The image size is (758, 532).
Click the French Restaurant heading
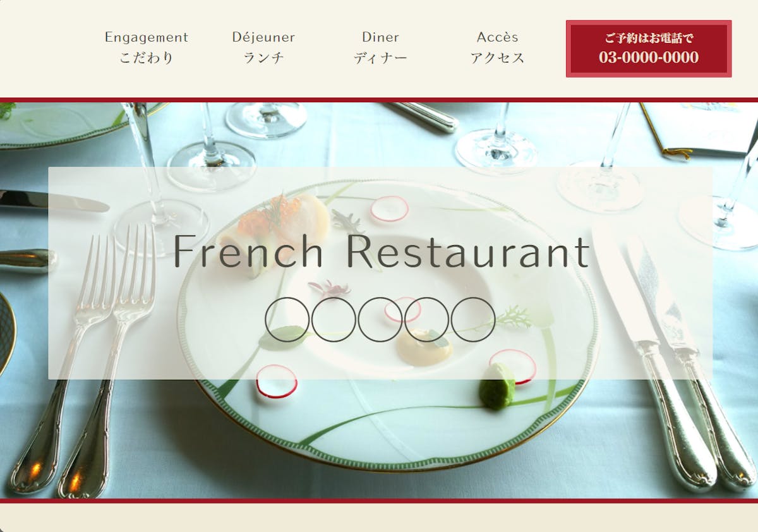381,251
